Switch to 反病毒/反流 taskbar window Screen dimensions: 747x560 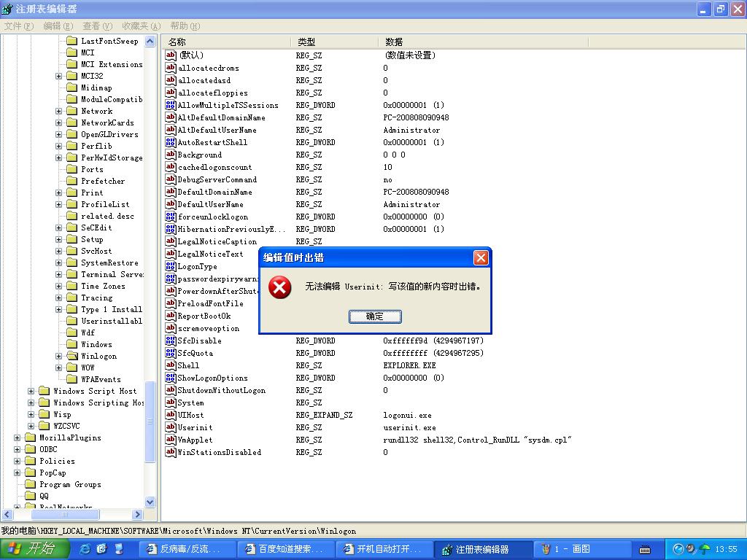(x=188, y=550)
